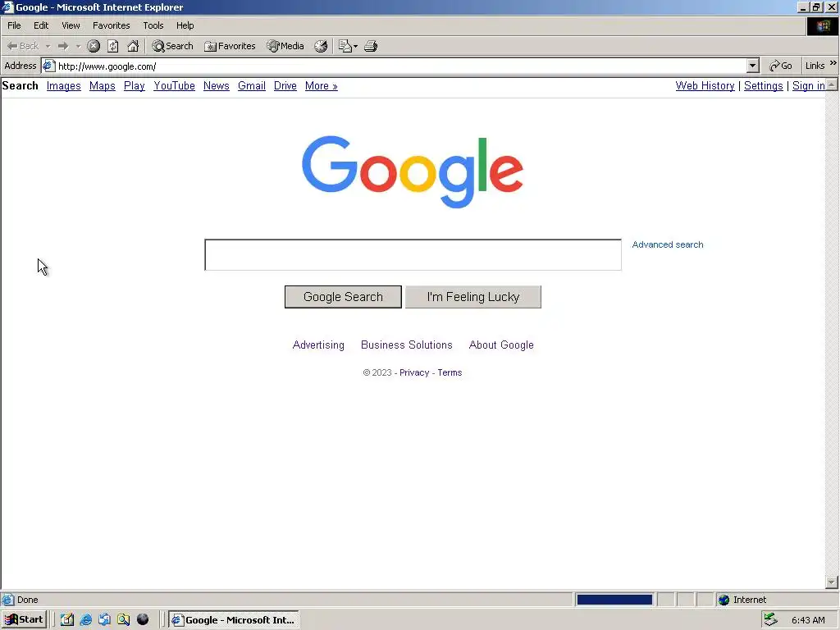Open the Play link
Screen dimensions: 840x630
pyautogui.click(x=134, y=85)
